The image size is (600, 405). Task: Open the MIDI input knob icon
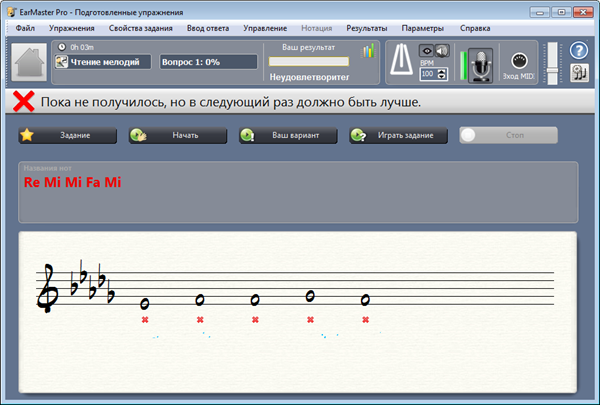[519, 60]
